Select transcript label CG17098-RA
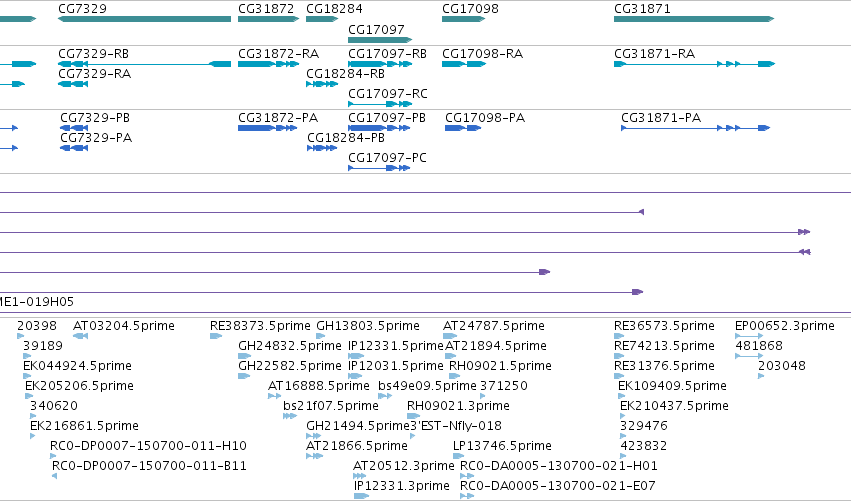 (x=482, y=54)
